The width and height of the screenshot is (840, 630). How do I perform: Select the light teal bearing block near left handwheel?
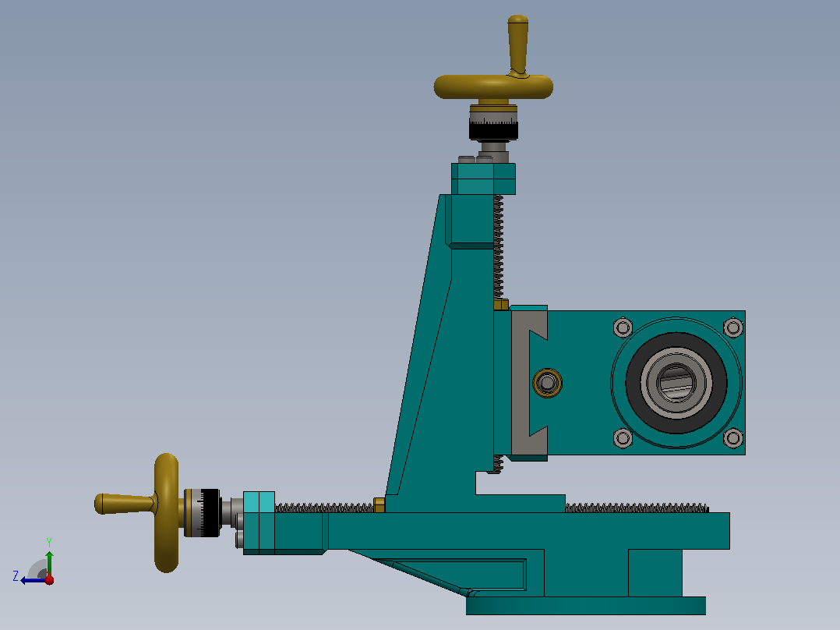(x=259, y=522)
